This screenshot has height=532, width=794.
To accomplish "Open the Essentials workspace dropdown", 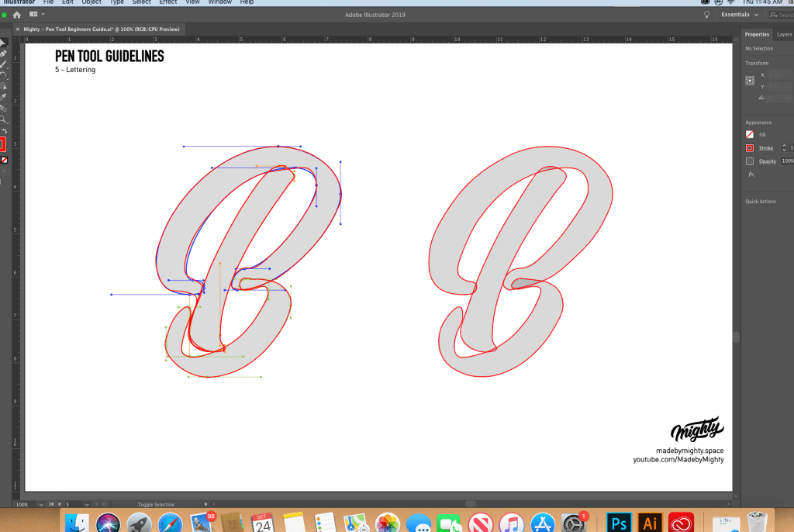I will pyautogui.click(x=739, y=15).
